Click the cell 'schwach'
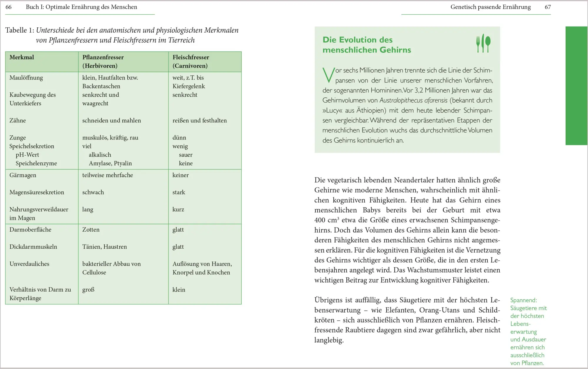Screen dimensions: 588x369 93,192
